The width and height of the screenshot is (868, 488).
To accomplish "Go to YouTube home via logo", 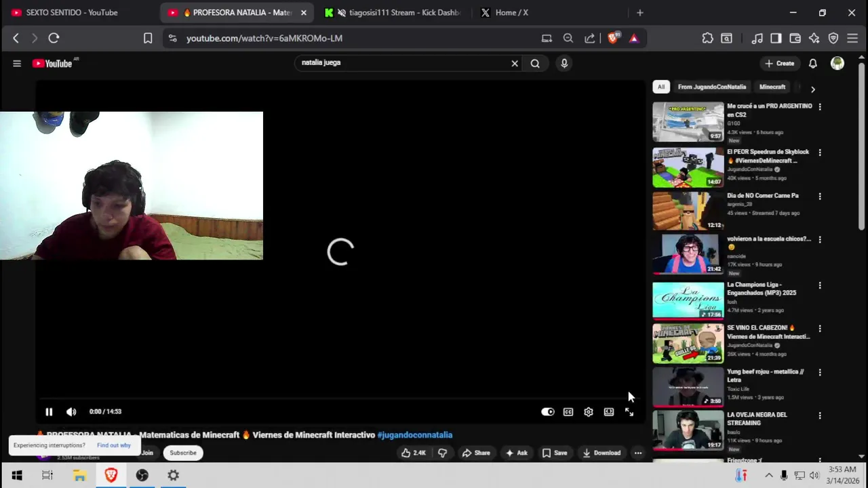I will 52,63.
